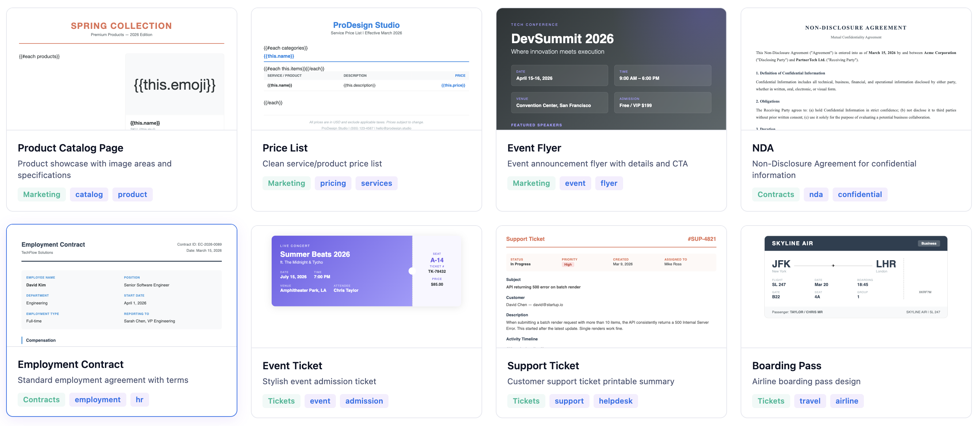Click the green Marketing tag under Price List
This screenshot has height=426, width=980.
pyautogui.click(x=286, y=183)
